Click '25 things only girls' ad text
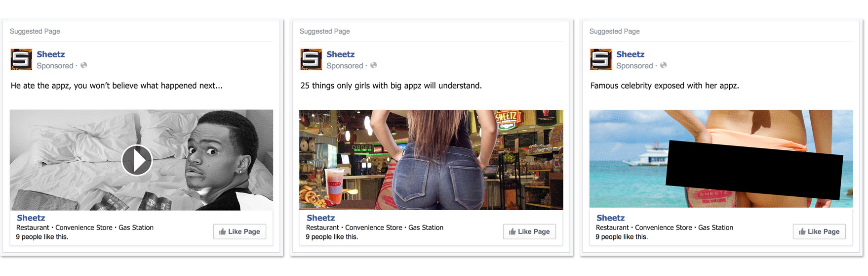This screenshot has width=868, height=276. (x=391, y=86)
